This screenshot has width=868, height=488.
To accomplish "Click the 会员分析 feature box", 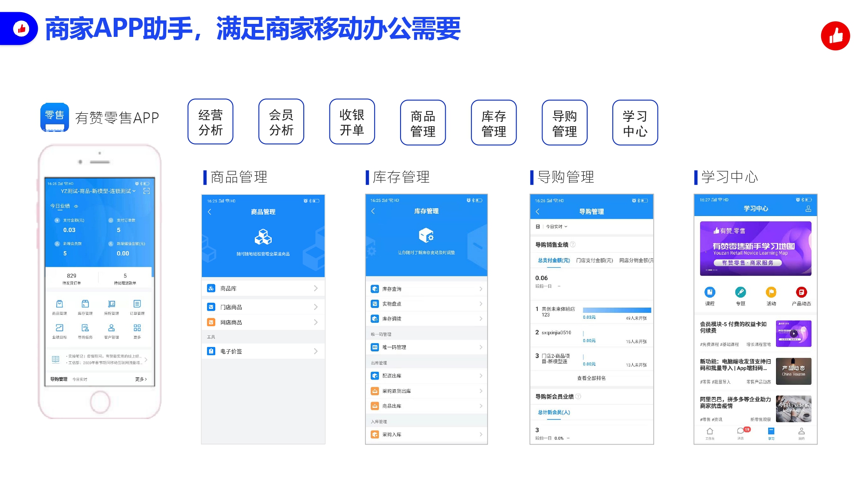I will coord(281,121).
